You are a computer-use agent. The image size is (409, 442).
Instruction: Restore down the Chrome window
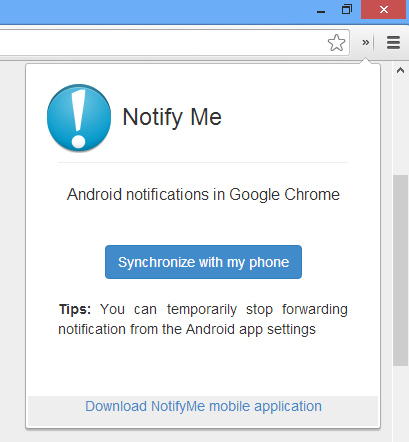[347, 9]
